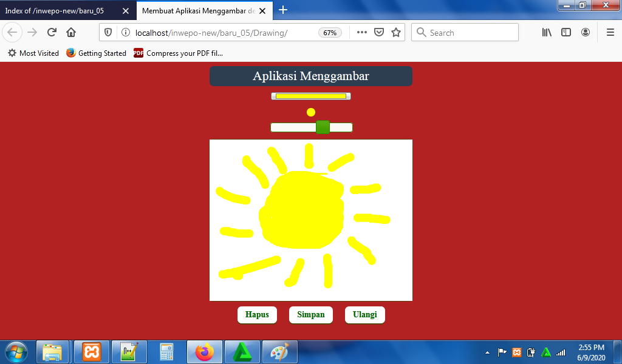This screenshot has width=622, height=364.
Task: Open tracking protection shield icon
Action: coord(108,33)
